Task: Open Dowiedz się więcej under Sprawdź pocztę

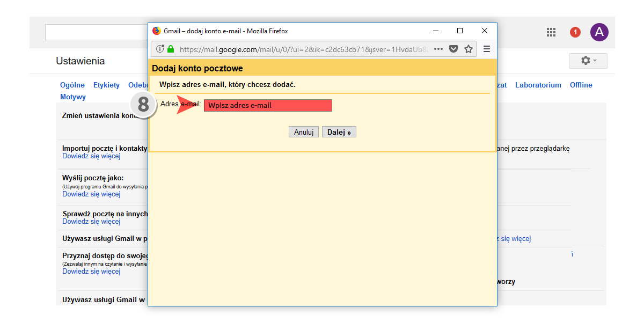Action: [91, 222]
